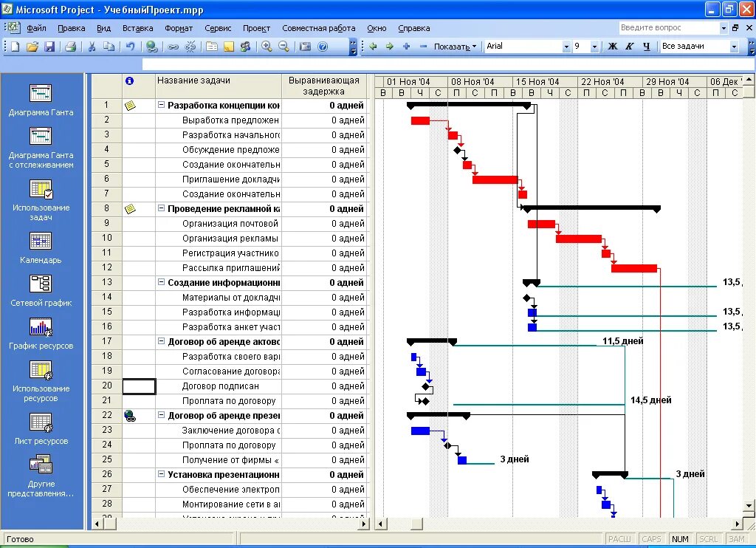This screenshot has width=756, height=548.
Task: Select the Название задачи column header
Action: [219, 86]
